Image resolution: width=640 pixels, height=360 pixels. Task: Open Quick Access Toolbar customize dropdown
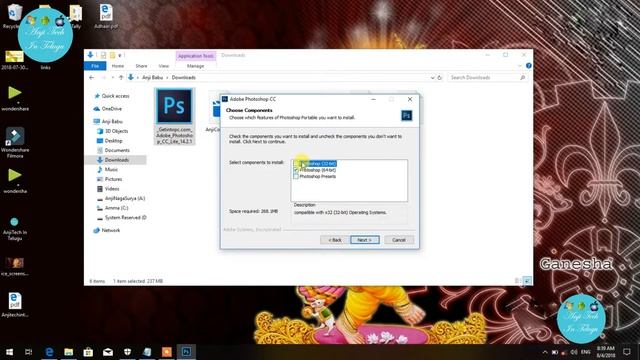point(120,55)
